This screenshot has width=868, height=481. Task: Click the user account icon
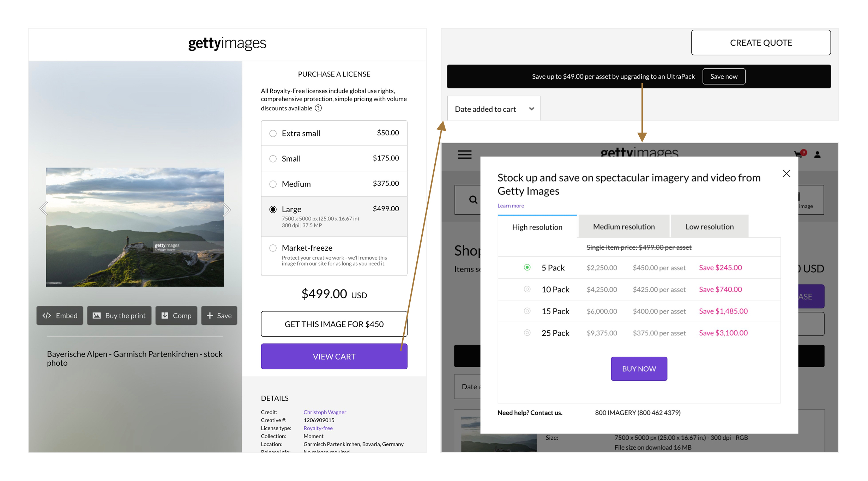(x=817, y=154)
